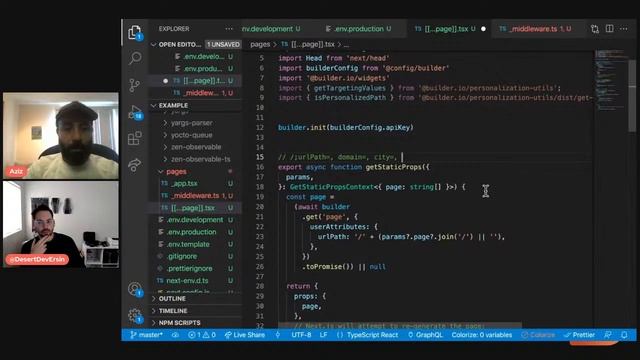Open .env.production in file tree
Image resolution: width=640 pixels, height=360 pixels.
point(191,232)
